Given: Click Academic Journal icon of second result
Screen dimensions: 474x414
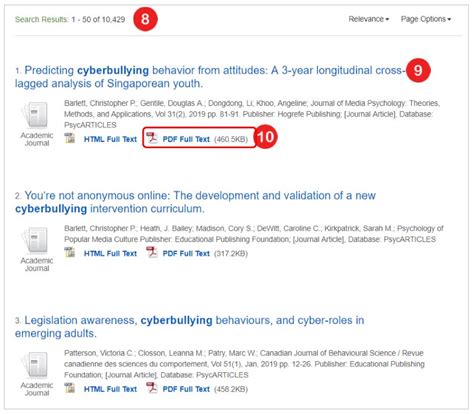Looking at the screenshot, I should (35, 240).
